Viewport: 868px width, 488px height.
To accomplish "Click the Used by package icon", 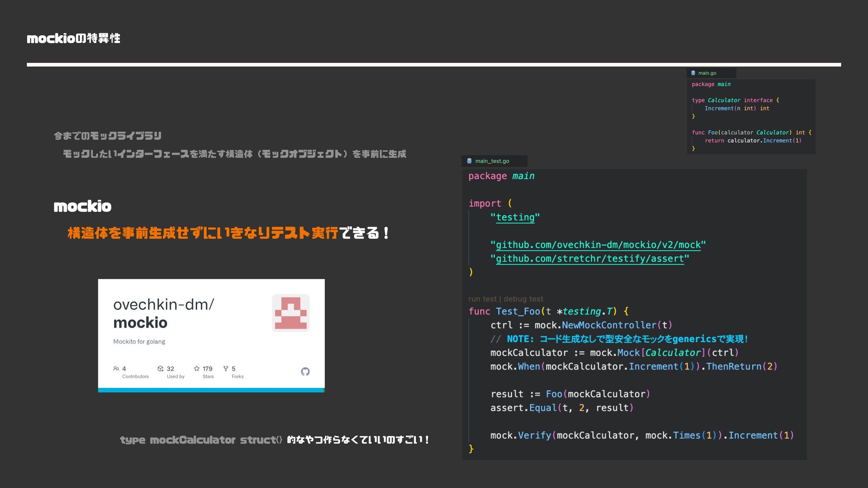I will pos(160,369).
